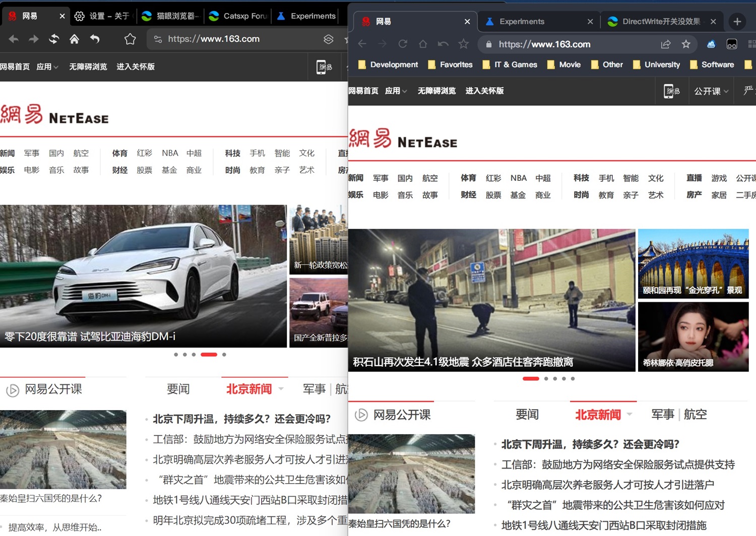Click NetEase mobile app icon in right window
This screenshot has width=756, height=536.
pos(672,91)
